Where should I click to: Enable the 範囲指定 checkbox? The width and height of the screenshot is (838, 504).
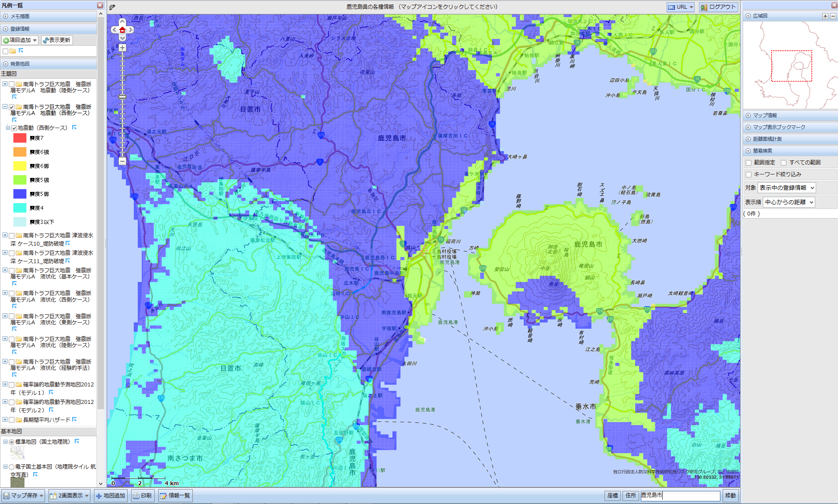click(x=748, y=163)
